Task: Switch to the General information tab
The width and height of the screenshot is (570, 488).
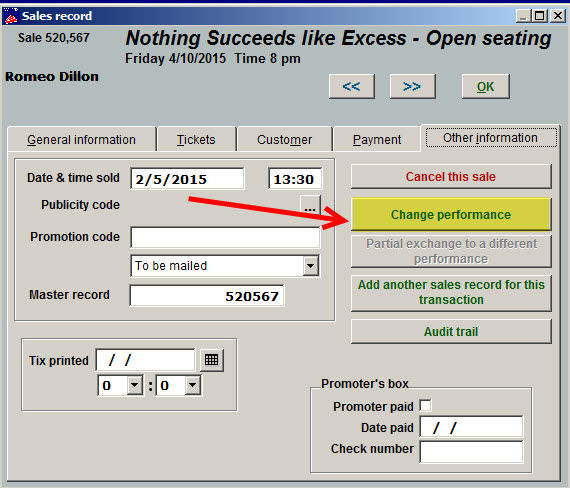Action: tap(81, 140)
